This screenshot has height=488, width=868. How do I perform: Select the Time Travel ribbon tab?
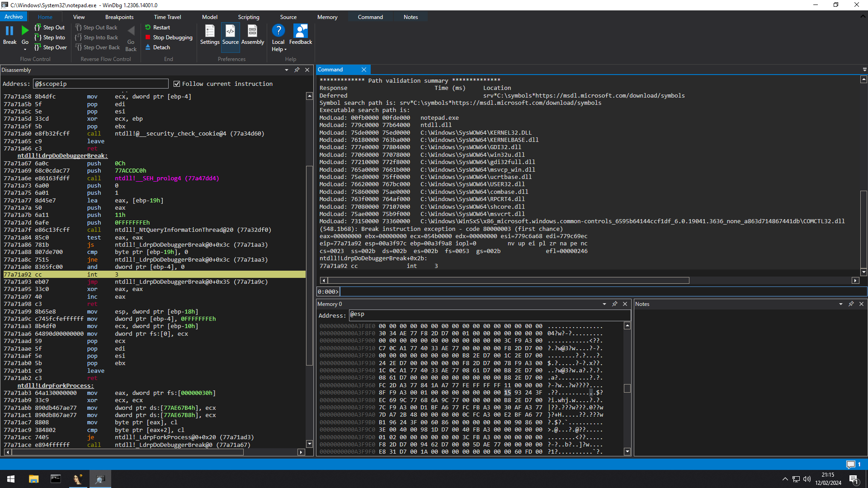click(x=167, y=17)
